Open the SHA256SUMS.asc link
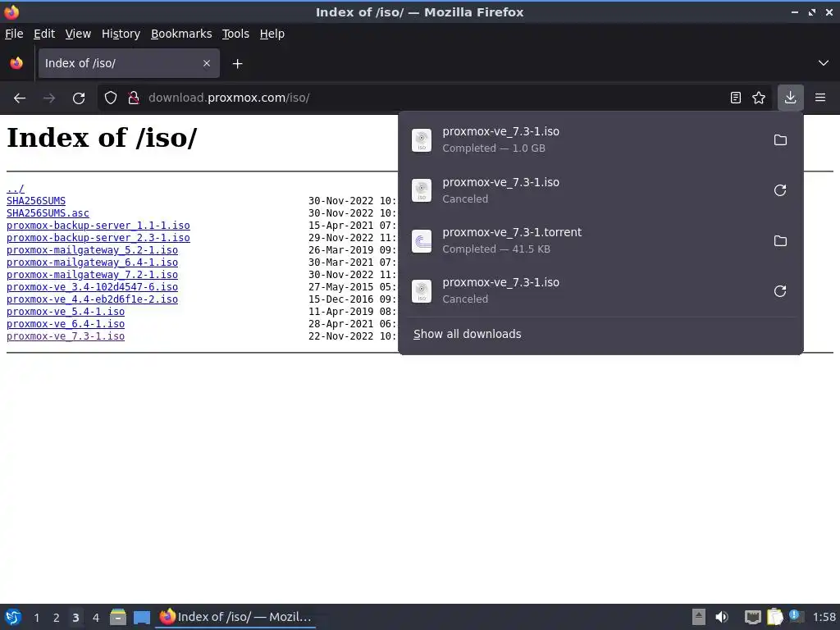Viewport: 840px width, 630px height. tap(48, 213)
